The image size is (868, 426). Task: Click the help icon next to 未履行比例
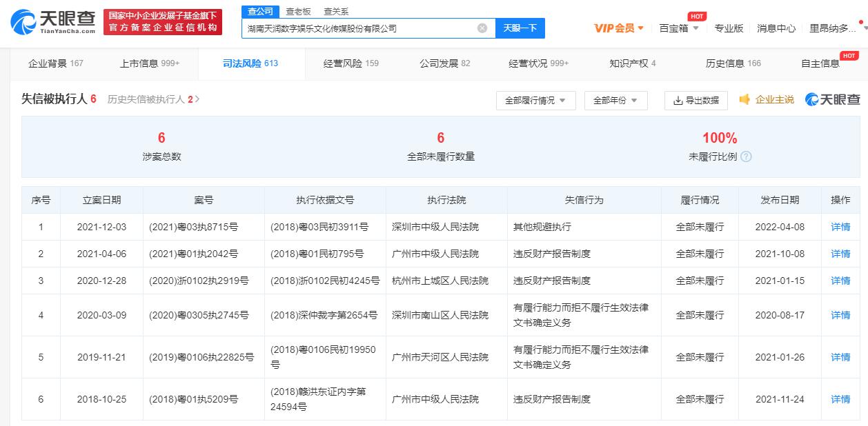pos(746,156)
